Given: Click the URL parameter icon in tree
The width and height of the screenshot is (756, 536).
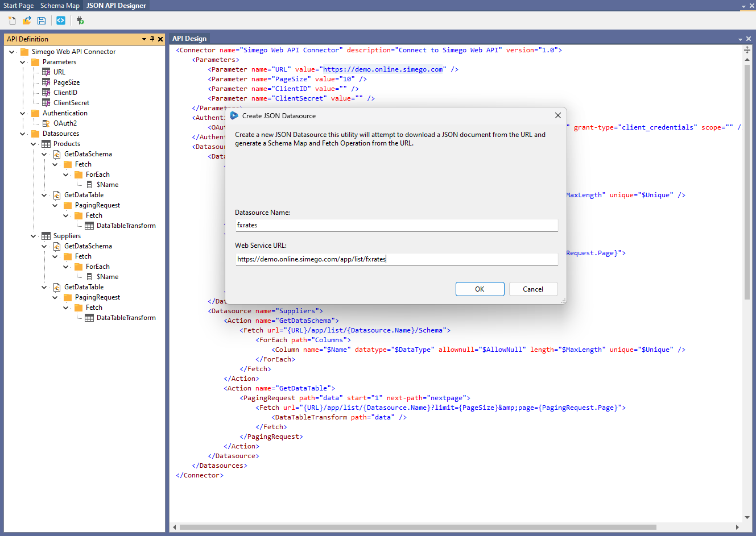Looking at the screenshot, I should tap(46, 72).
